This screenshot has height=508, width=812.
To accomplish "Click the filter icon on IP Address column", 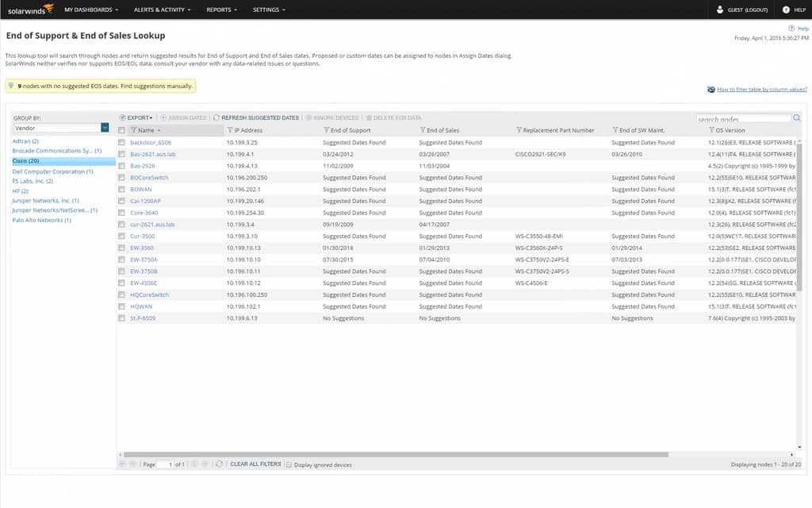I will (x=230, y=130).
